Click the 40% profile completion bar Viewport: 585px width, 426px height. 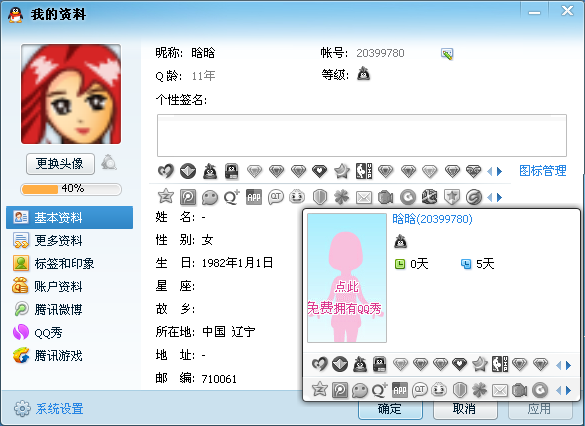[x=71, y=189]
